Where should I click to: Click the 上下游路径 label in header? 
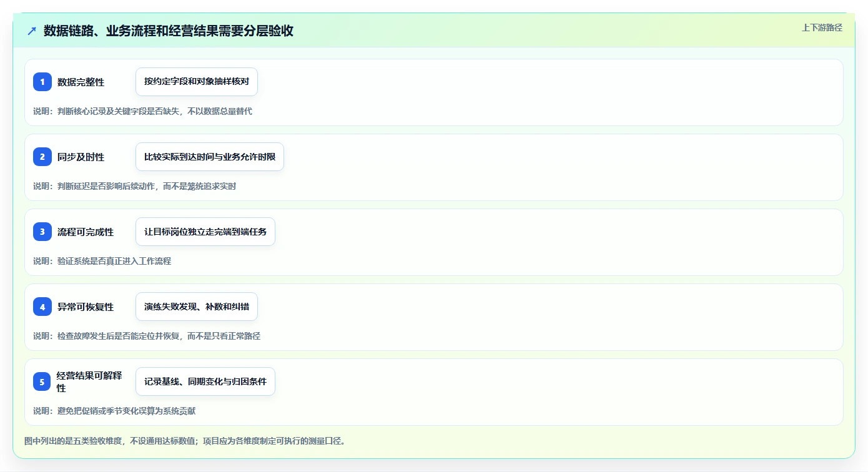tap(822, 27)
